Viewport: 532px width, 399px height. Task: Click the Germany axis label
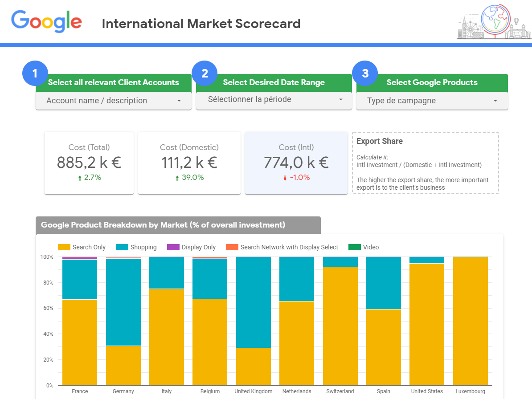click(123, 391)
